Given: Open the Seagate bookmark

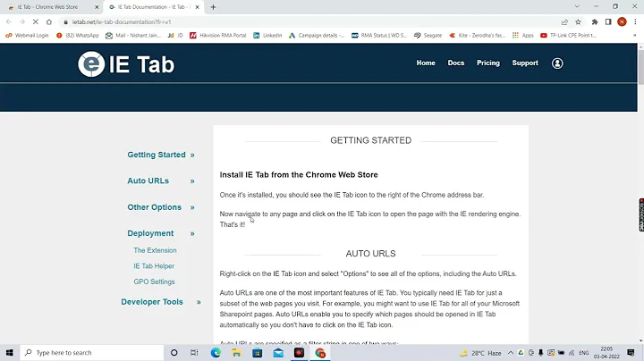Looking at the screenshot, I should pyautogui.click(x=428, y=35).
